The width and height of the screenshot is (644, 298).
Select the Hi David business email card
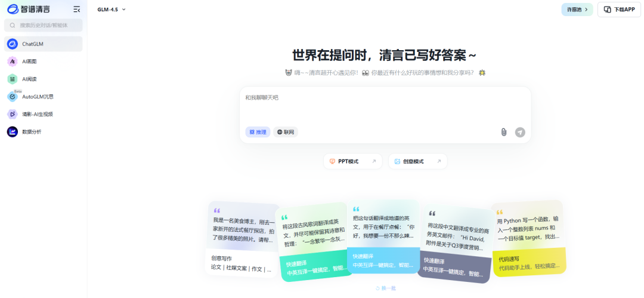457,243
